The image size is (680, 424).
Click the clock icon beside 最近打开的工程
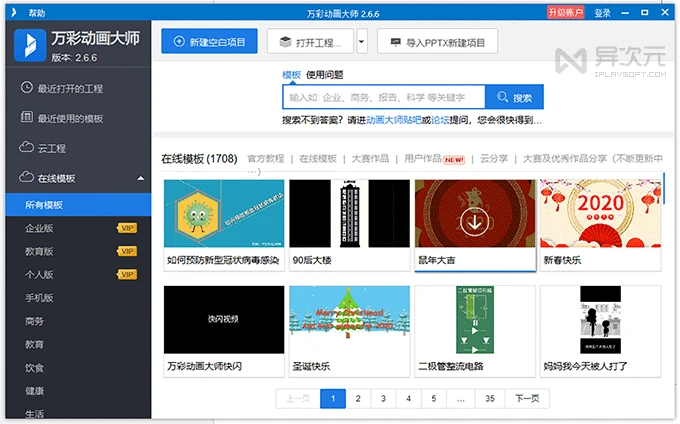(x=26, y=87)
